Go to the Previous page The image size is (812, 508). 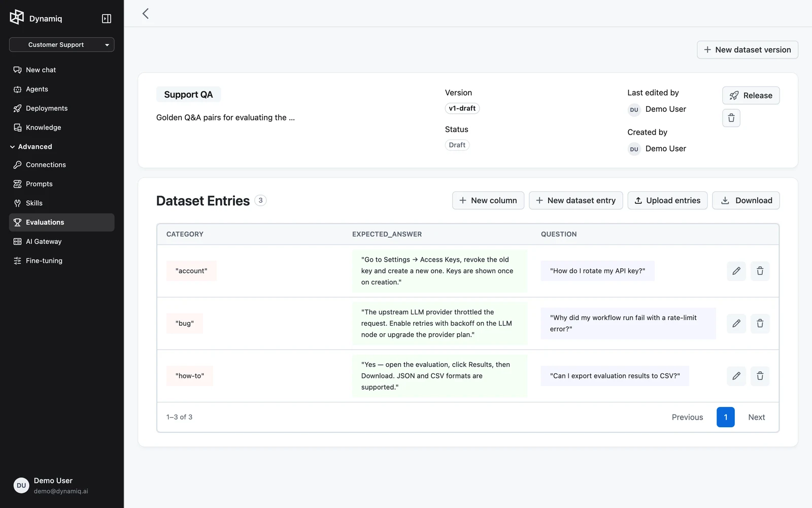click(x=687, y=418)
